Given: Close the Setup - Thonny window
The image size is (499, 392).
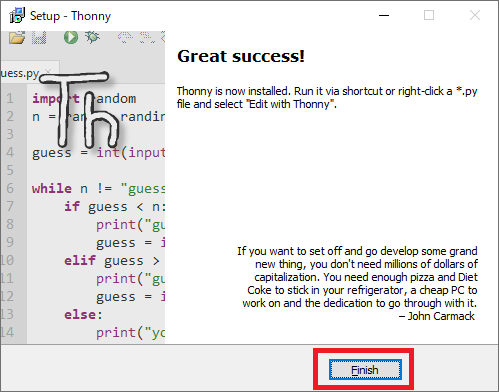Looking at the screenshot, I should (x=475, y=15).
